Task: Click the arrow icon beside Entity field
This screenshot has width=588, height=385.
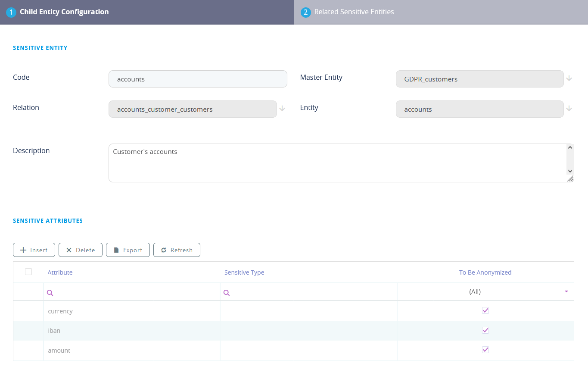Action: 569,109
